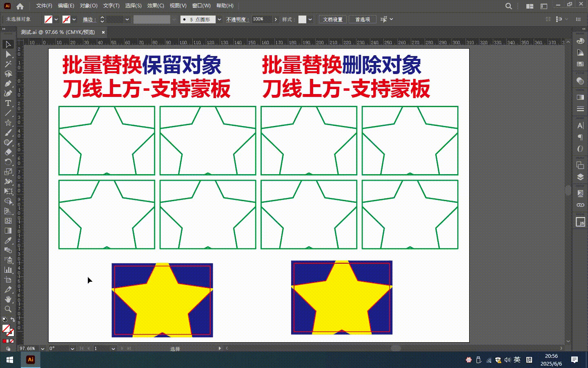Open the zoom level dropdown
Screen dimensions: 588x368
click(42, 349)
